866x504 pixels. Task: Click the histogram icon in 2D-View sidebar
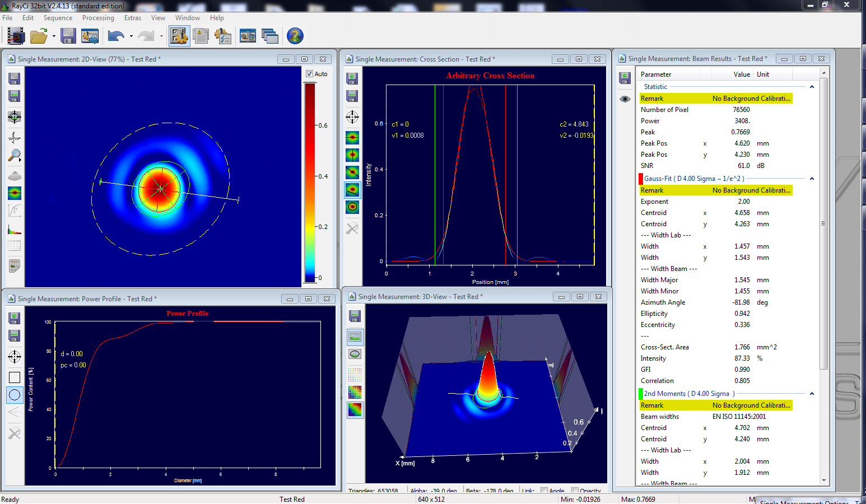point(15,229)
